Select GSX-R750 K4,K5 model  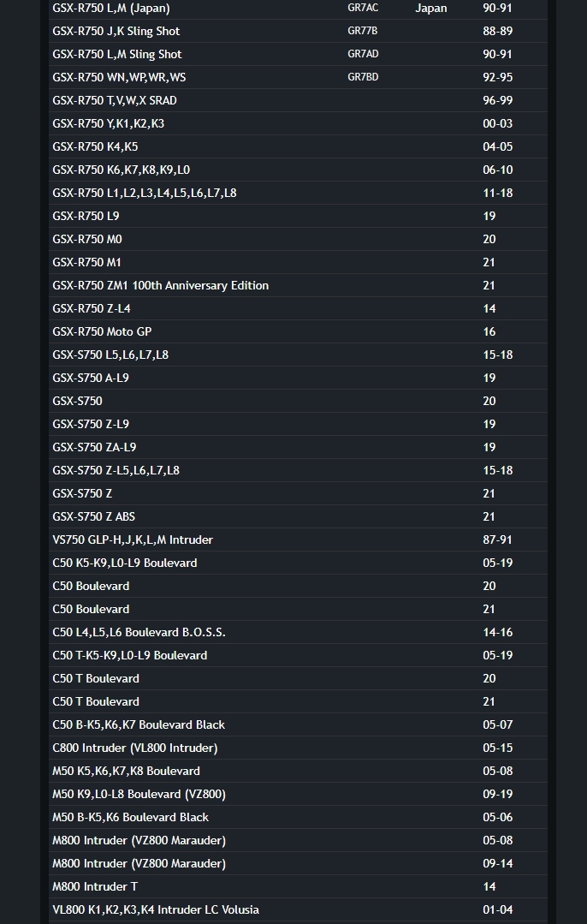(95, 147)
